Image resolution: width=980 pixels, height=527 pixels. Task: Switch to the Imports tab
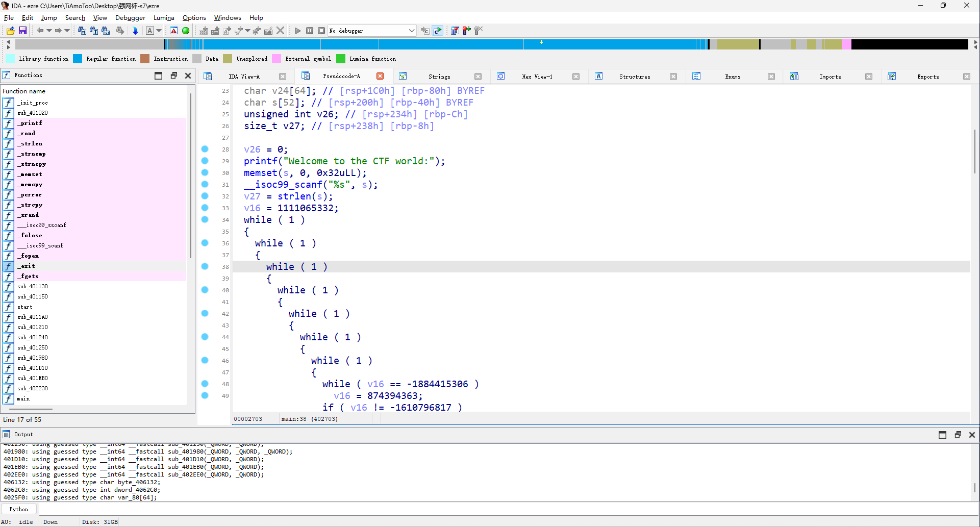(830, 77)
